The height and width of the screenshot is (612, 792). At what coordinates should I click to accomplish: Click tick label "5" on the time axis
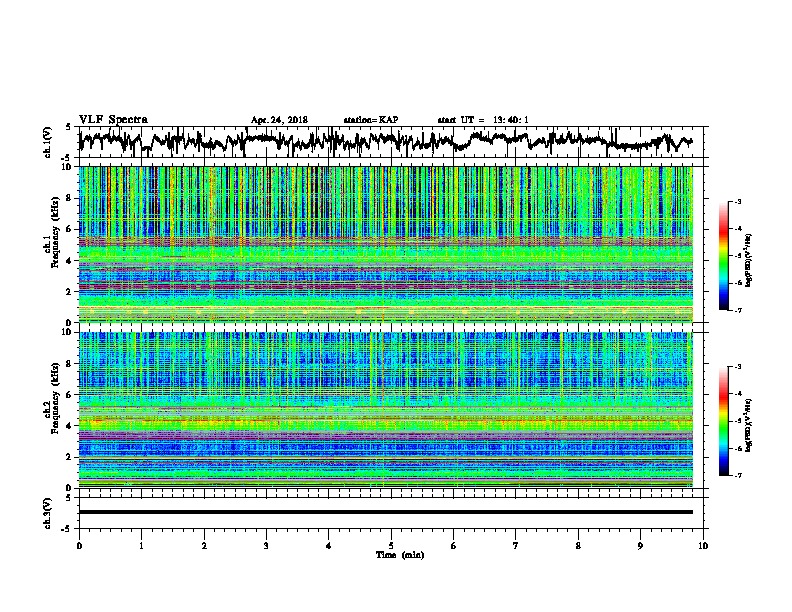[391, 546]
